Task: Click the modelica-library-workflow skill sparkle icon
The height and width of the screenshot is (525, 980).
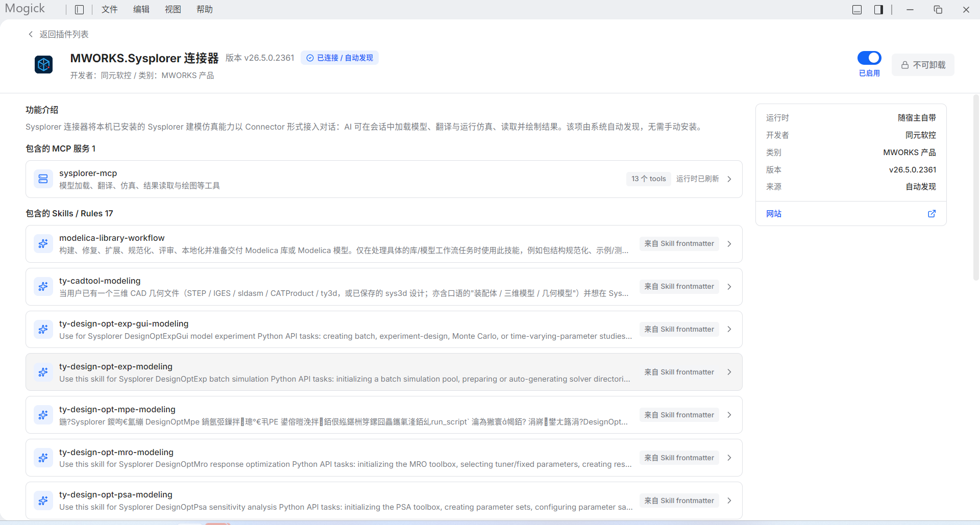Action: (x=43, y=244)
